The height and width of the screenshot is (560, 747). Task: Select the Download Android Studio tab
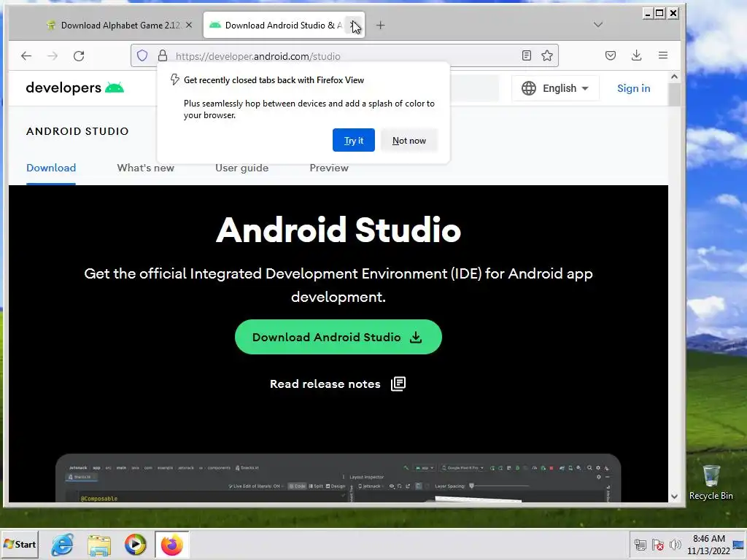(x=284, y=26)
